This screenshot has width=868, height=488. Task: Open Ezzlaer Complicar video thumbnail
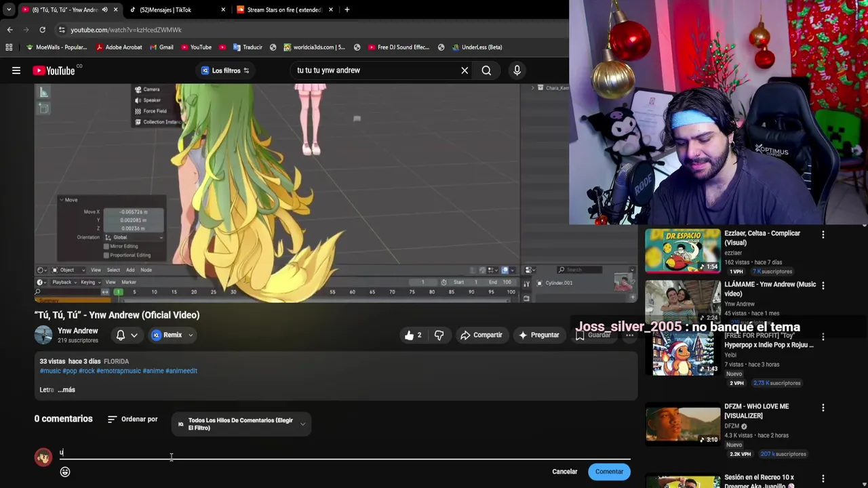pyautogui.click(x=683, y=250)
